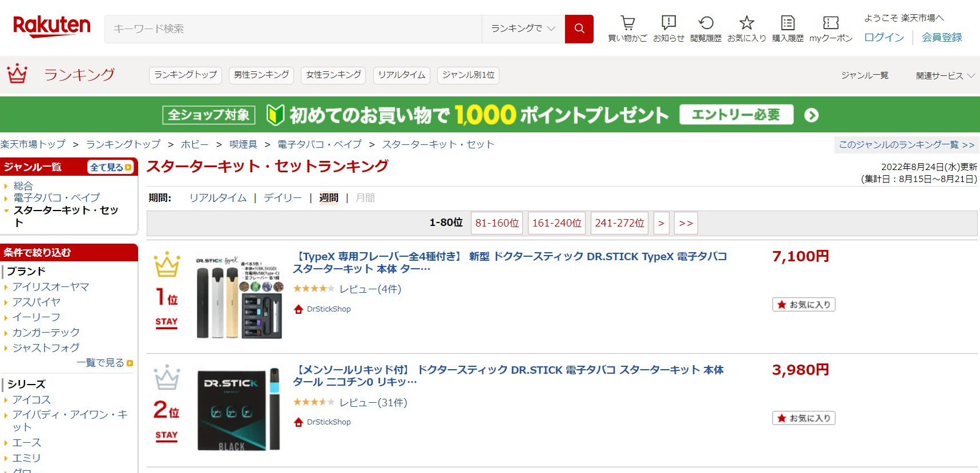Open the rank 2 DR.STICK black product thumbnail

(239, 409)
